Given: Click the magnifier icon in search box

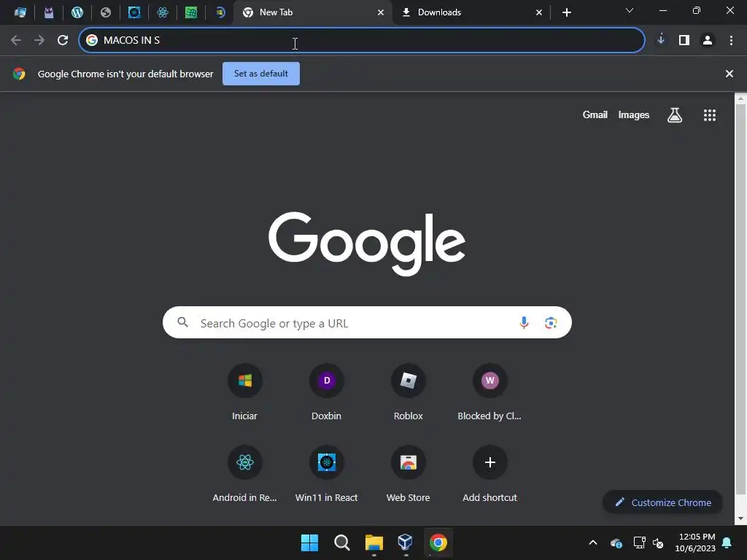Looking at the screenshot, I should 183,322.
